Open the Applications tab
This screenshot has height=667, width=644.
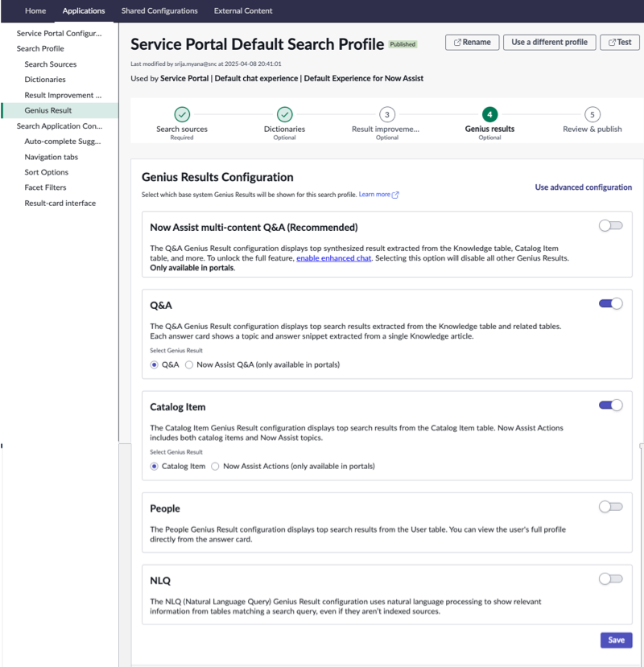pyautogui.click(x=84, y=10)
